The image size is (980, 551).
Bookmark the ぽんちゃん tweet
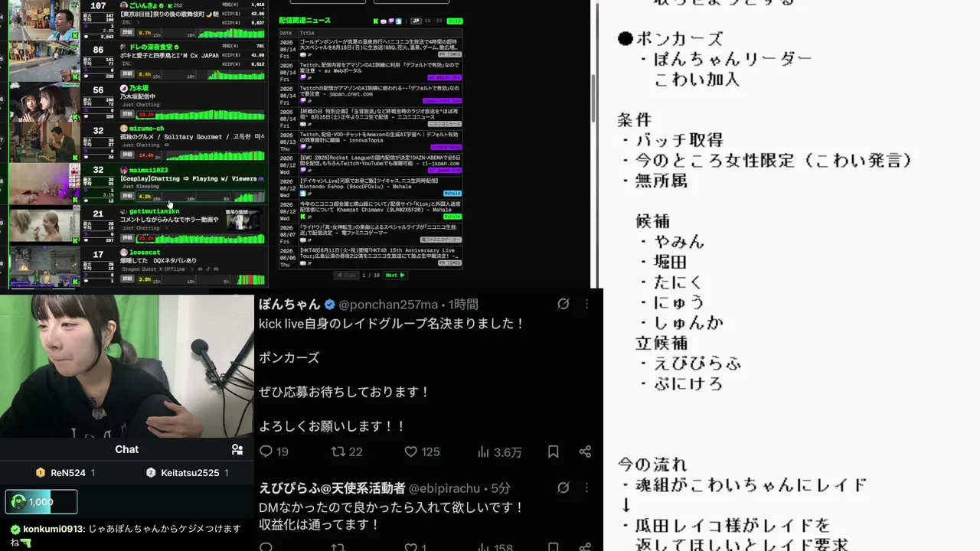coord(553,452)
